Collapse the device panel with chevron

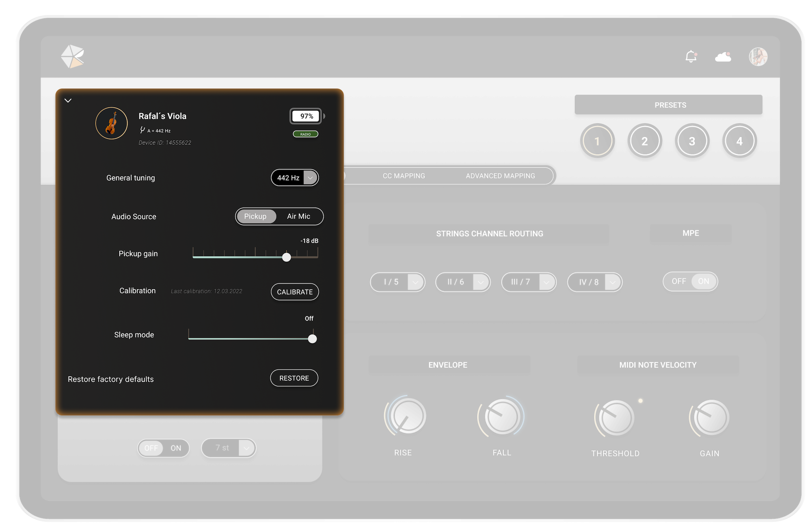pyautogui.click(x=68, y=101)
